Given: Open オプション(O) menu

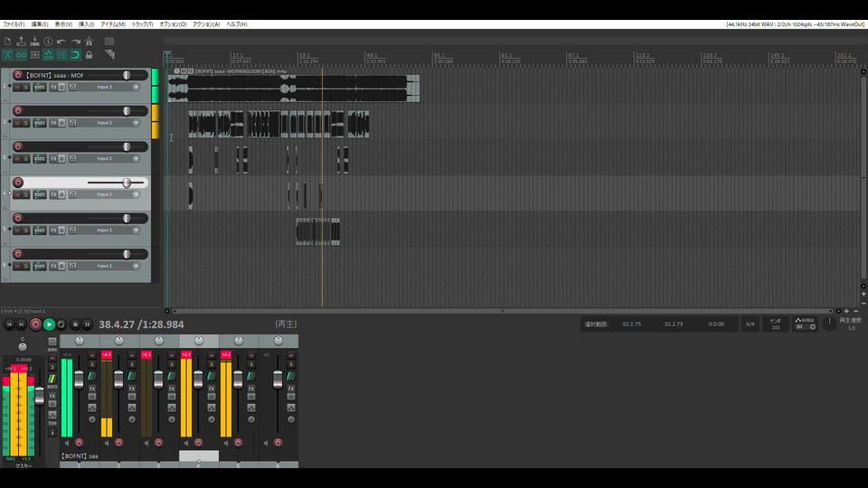Looking at the screenshot, I should (173, 24).
